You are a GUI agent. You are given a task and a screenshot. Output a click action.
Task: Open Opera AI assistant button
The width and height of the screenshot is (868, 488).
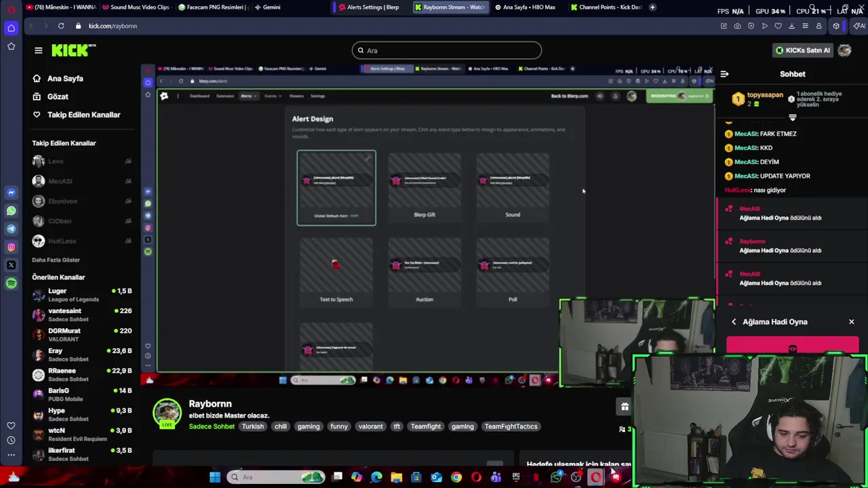click(859, 26)
